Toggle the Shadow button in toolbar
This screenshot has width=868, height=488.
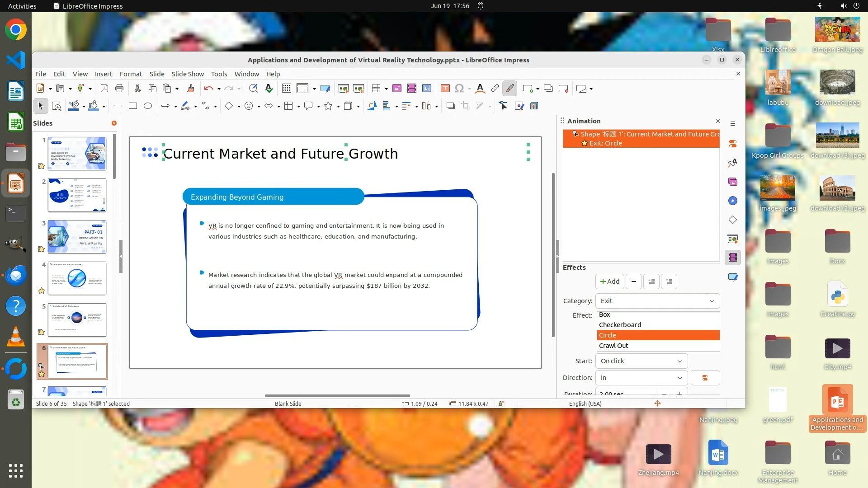450,106
